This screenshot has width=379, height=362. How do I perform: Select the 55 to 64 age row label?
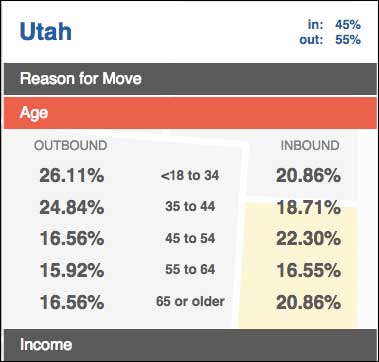[190, 269]
